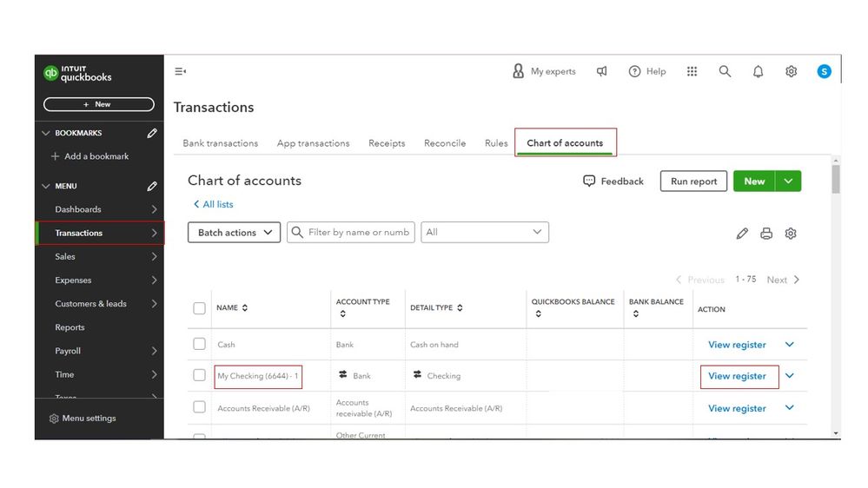Image resolution: width=868 pixels, height=488 pixels.
Task: Expand the green New button arrow
Action: [789, 181]
